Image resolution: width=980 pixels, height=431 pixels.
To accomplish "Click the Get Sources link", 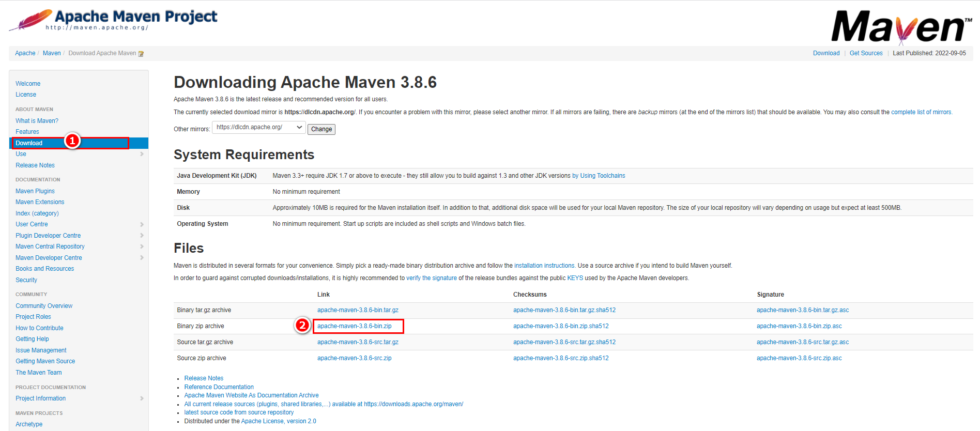I will [866, 53].
